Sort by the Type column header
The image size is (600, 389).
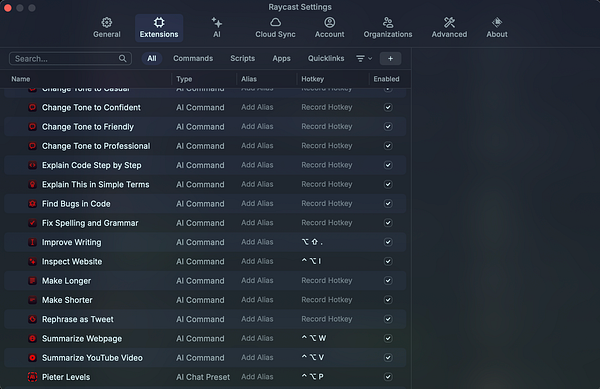pyautogui.click(x=184, y=79)
